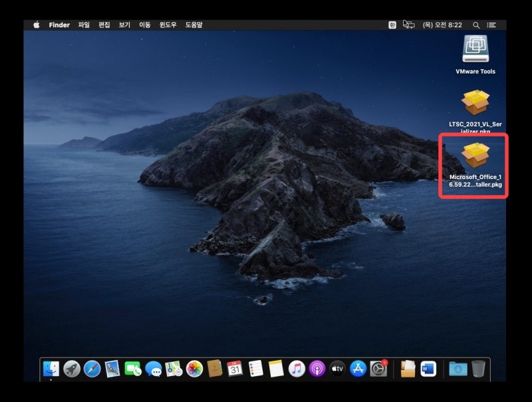
Task: Open the Mail stamp icon
Action: click(x=112, y=369)
